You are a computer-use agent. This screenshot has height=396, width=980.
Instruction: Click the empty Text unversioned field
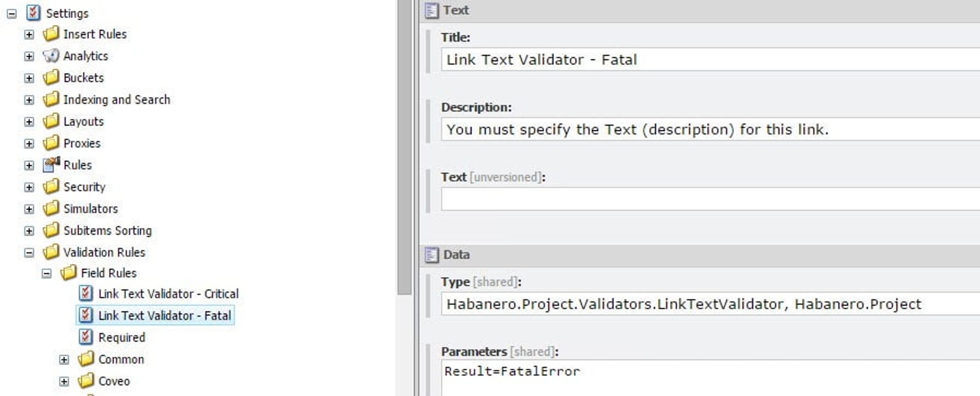[x=710, y=199]
